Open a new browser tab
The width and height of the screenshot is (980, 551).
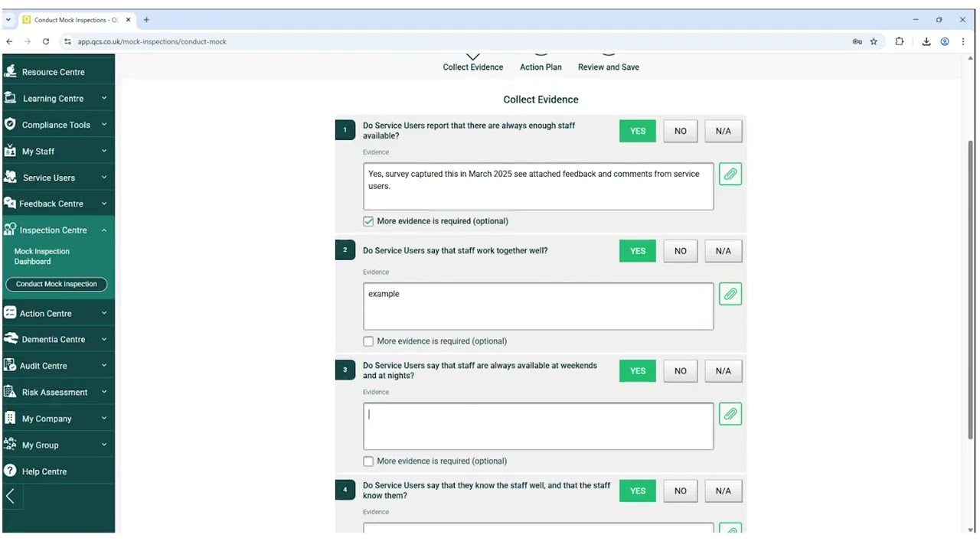146,20
